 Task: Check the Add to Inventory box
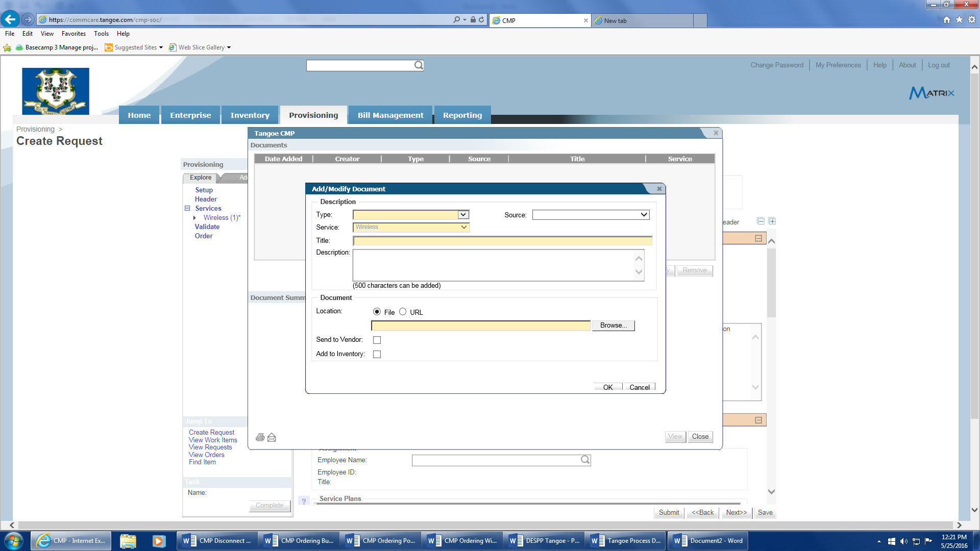tap(377, 354)
